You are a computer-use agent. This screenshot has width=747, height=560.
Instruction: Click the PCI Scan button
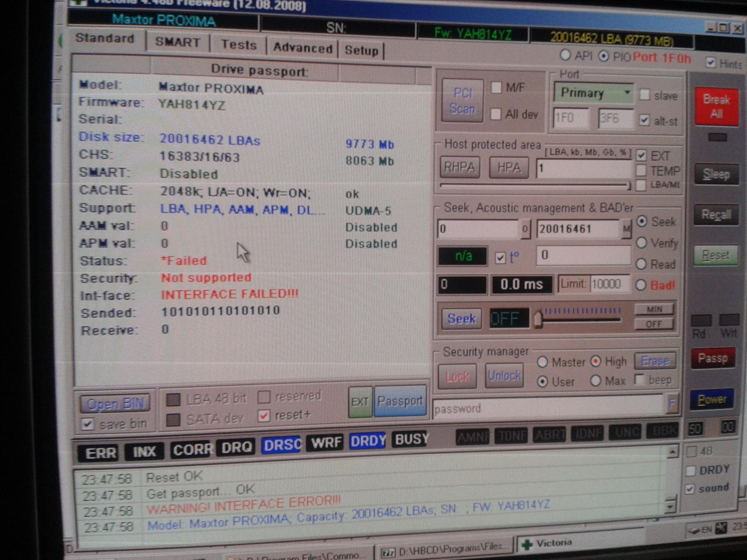point(462,100)
